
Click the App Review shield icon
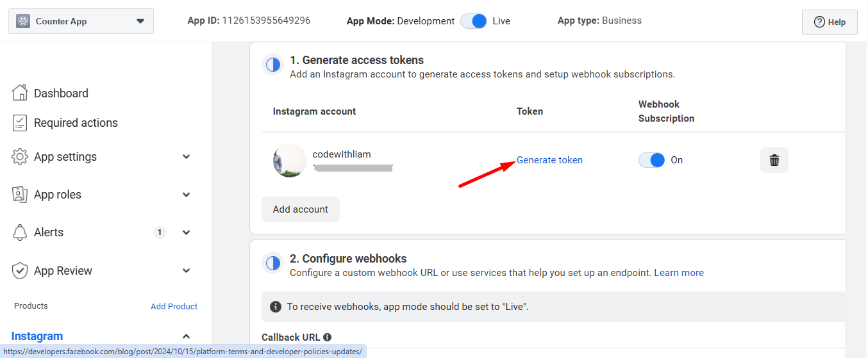pyautogui.click(x=21, y=271)
